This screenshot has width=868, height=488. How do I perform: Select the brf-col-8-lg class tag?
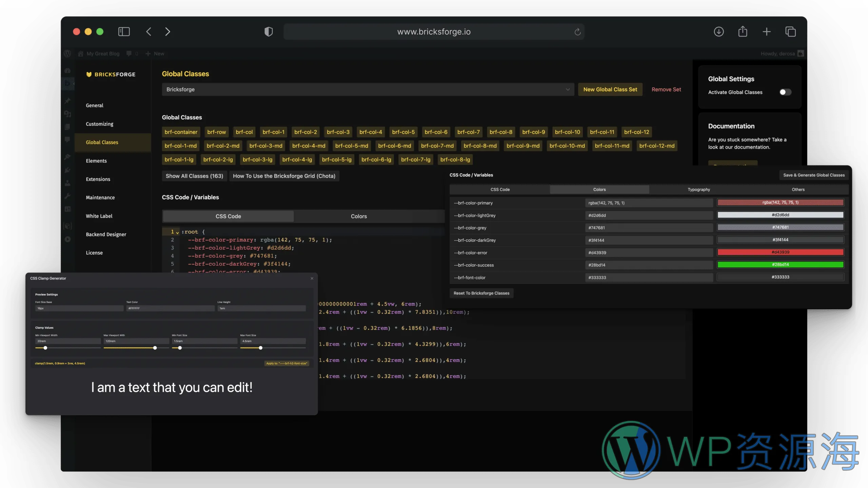(x=455, y=160)
